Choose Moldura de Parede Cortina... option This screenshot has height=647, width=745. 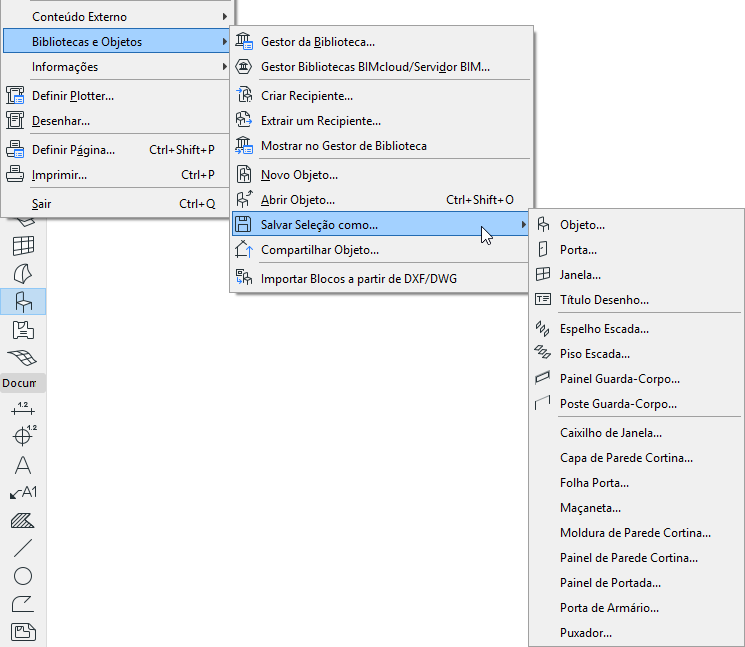click(636, 533)
